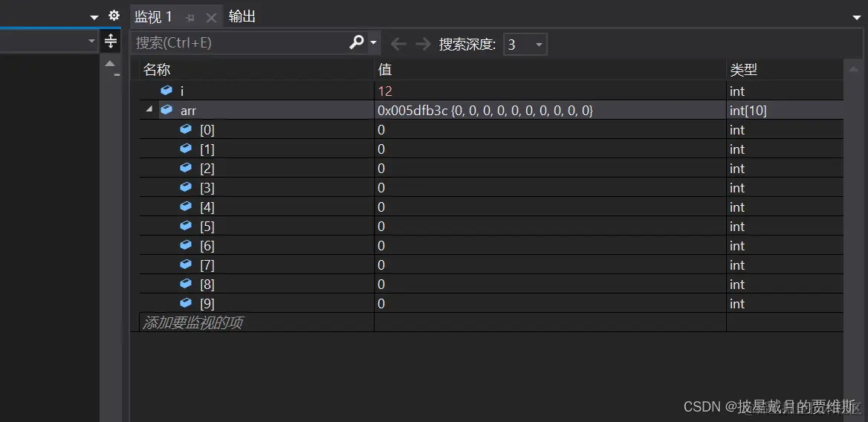Click the cube icon of element [1]
Screen dimensions: 868x422
(186, 149)
